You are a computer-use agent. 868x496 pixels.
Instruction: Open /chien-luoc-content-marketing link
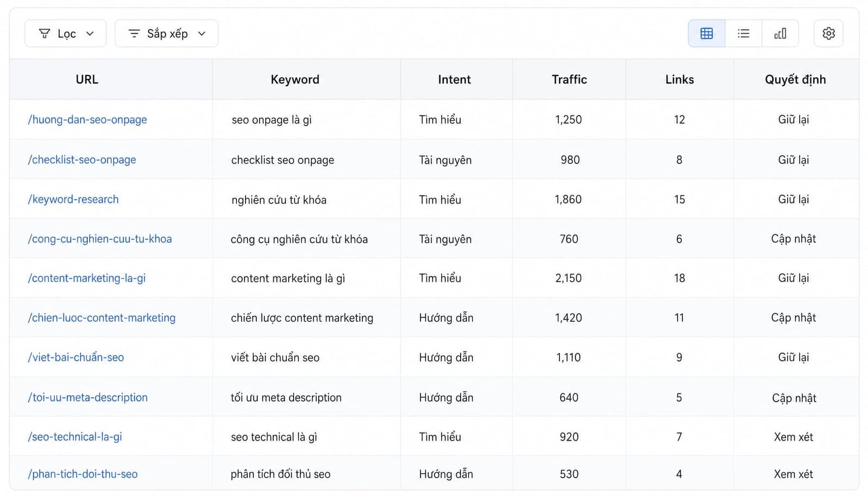point(101,317)
